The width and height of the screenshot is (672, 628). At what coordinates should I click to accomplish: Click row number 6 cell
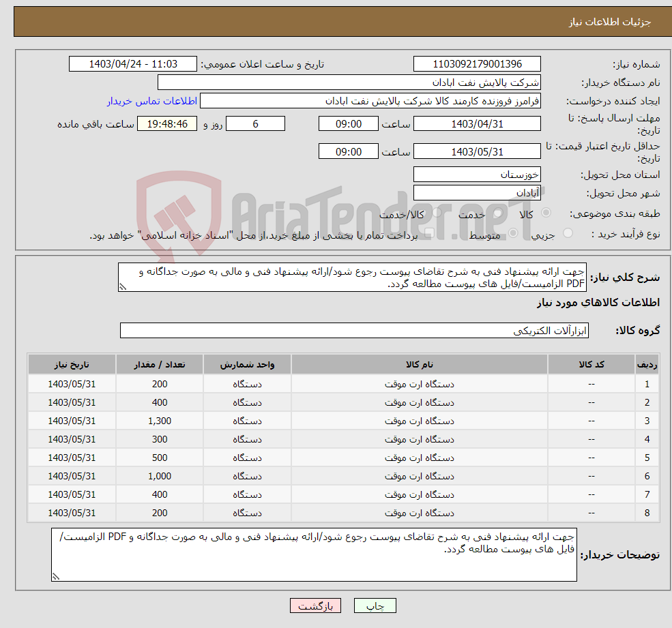point(647,476)
